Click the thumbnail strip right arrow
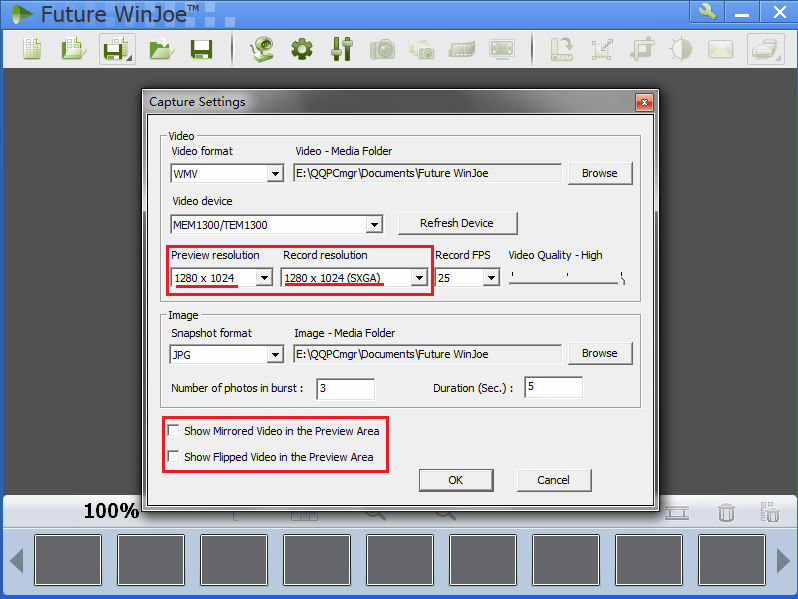 tap(783, 560)
